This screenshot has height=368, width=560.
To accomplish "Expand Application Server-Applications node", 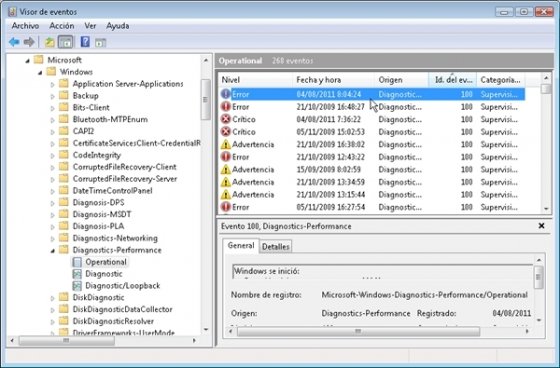I will click(x=52, y=85).
